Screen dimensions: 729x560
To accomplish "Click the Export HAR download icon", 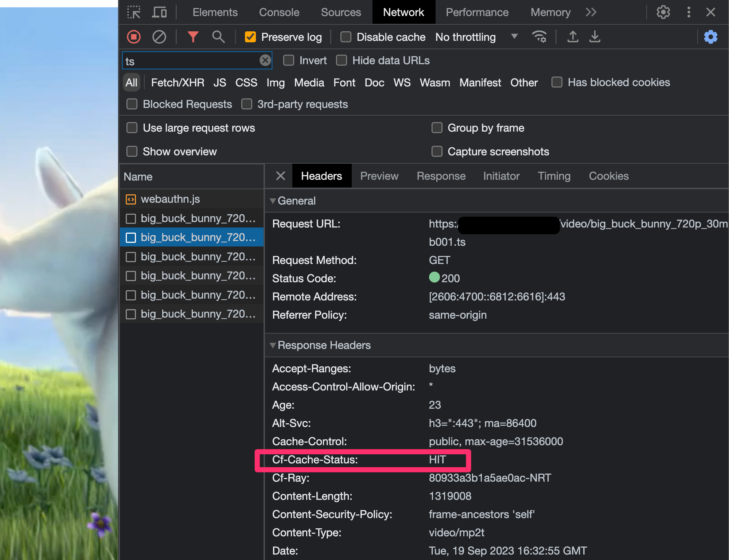I will [594, 37].
